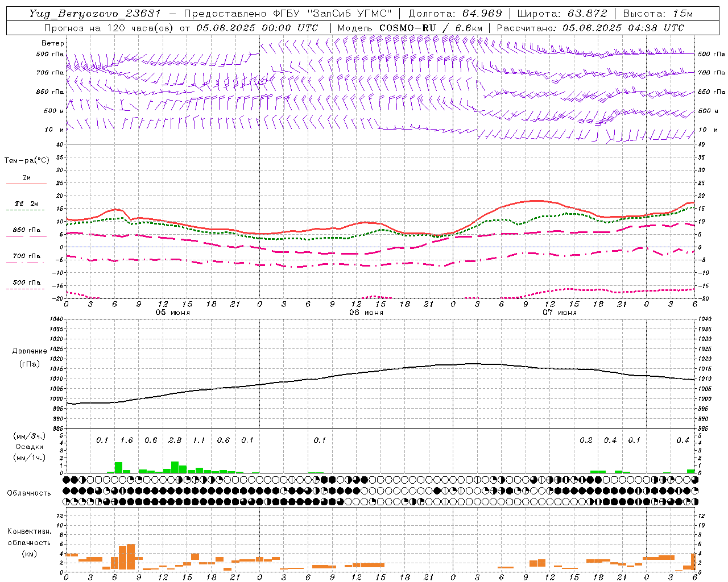
Task: Click the "Облачность" cloud cover label
Action: point(29,493)
